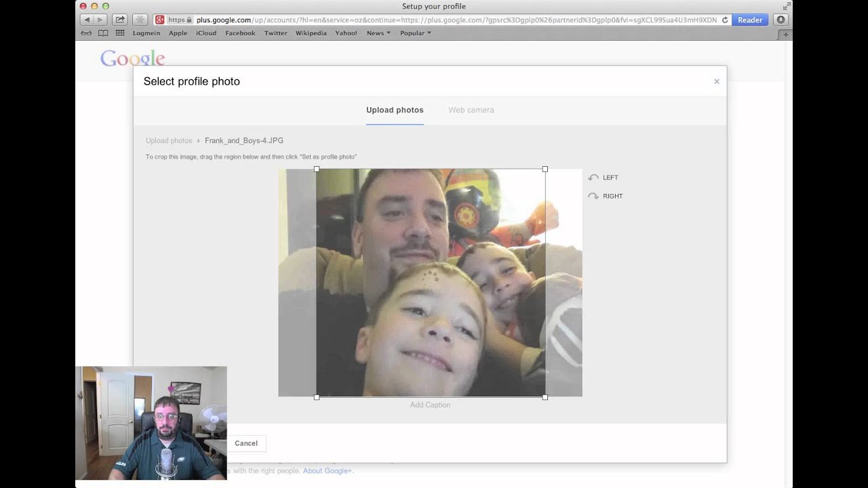Viewport: 868px width, 488px height.
Task: Click the Upload photos breadcrumb link
Action: click(x=169, y=141)
